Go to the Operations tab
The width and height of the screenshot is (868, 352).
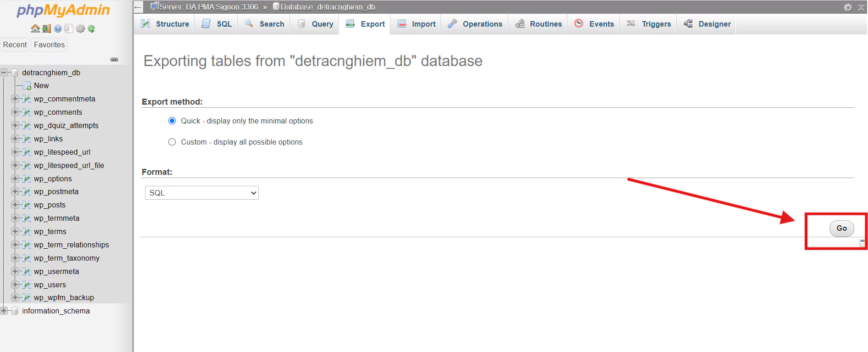[475, 24]
